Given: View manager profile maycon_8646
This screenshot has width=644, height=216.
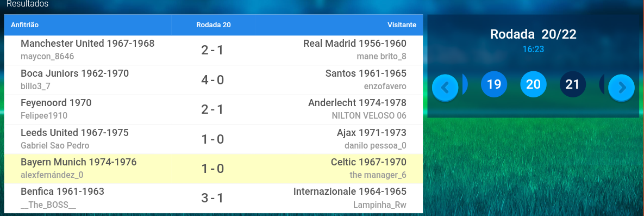Looking at the screenshot, I should click(47, 57).
